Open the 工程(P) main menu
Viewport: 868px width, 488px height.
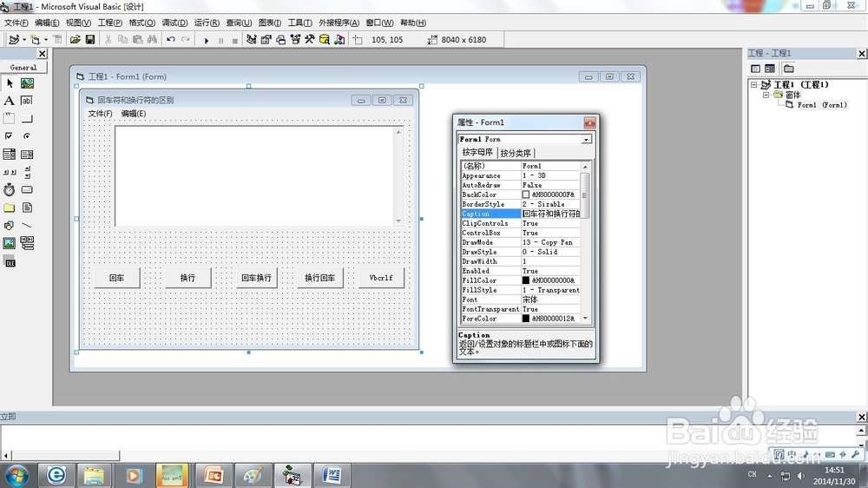109,23
